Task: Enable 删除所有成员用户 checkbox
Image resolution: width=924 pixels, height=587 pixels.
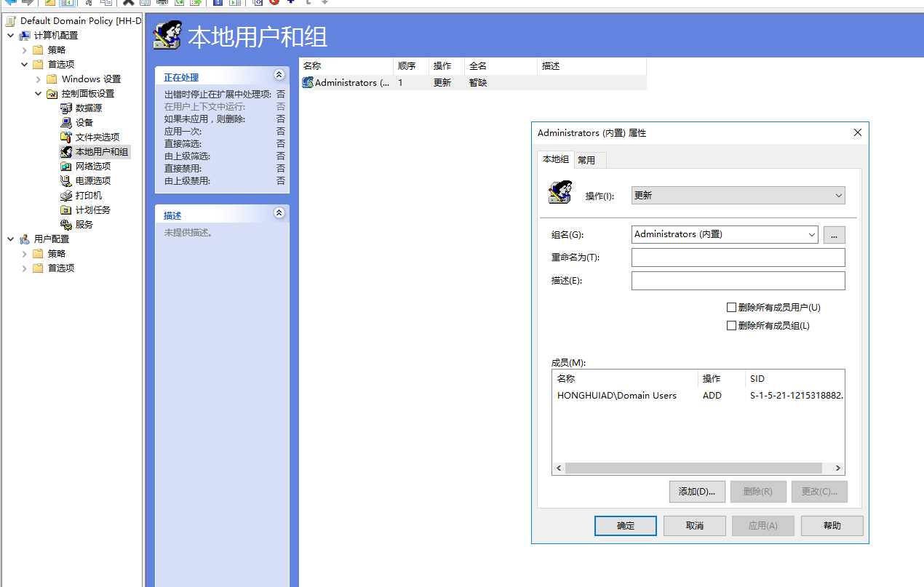Action: tap(732, 307)
